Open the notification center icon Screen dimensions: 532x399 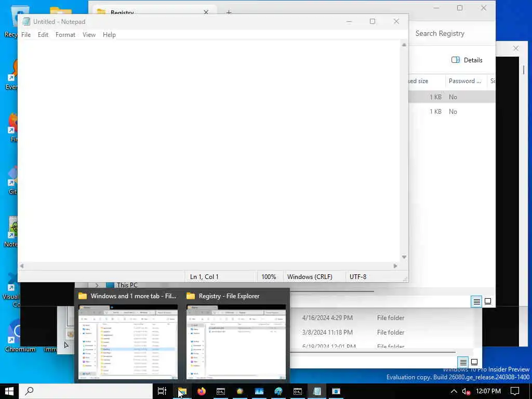pos(515,391)
